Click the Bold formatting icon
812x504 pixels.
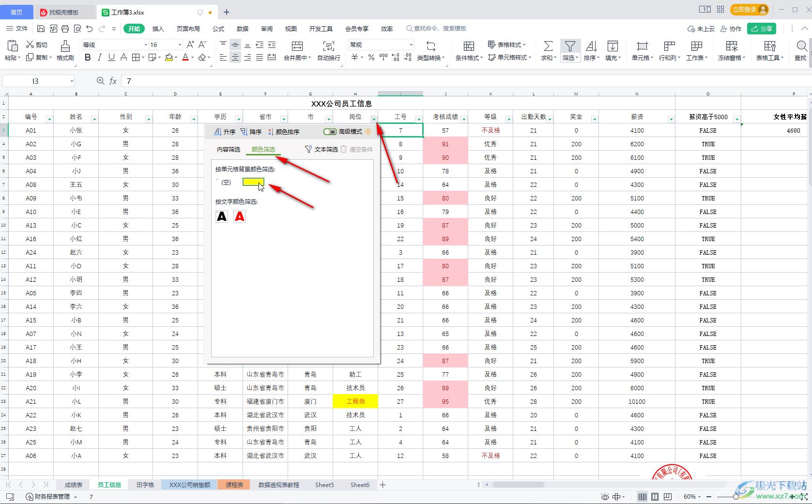(88, 58)
